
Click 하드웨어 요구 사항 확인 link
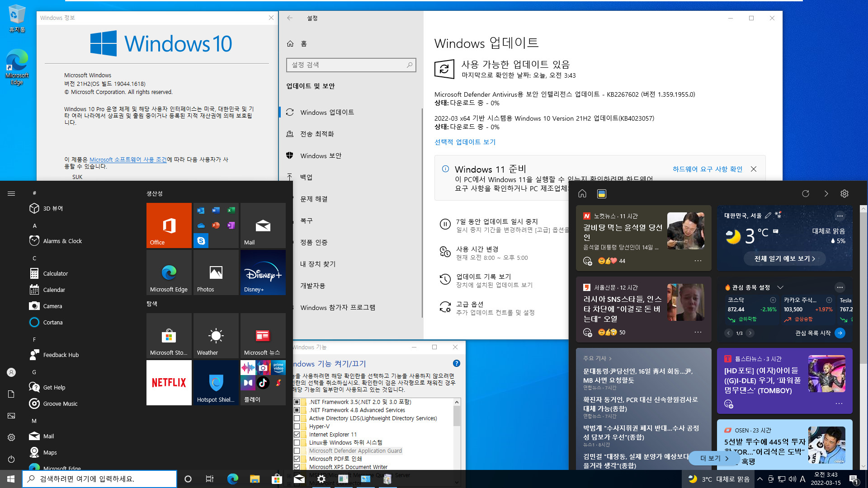tap(708, 169)
